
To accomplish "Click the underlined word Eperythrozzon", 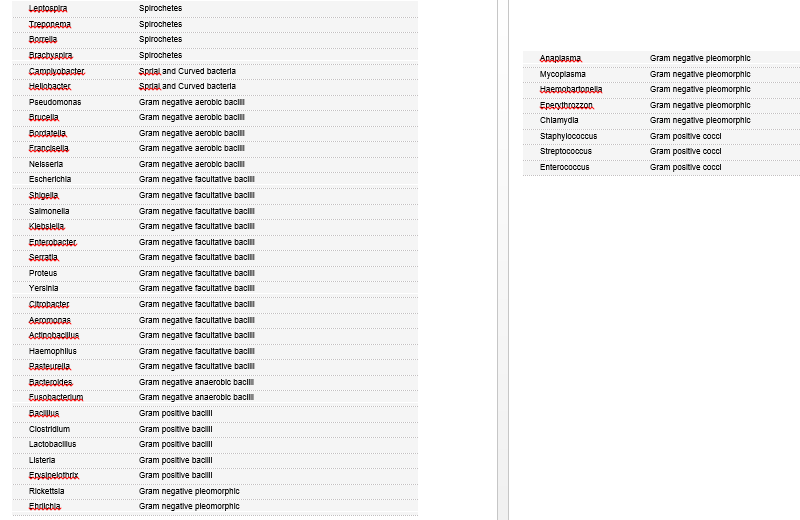I will point(567,105).
